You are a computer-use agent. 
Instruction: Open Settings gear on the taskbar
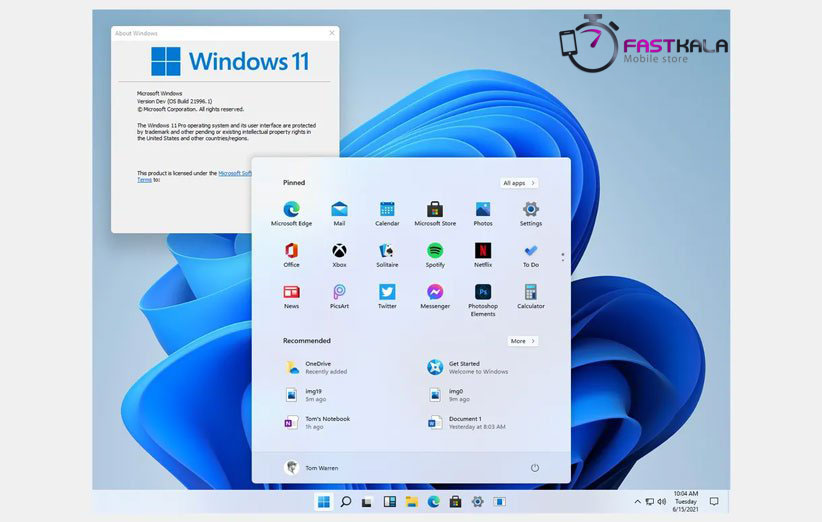point(478,502)
